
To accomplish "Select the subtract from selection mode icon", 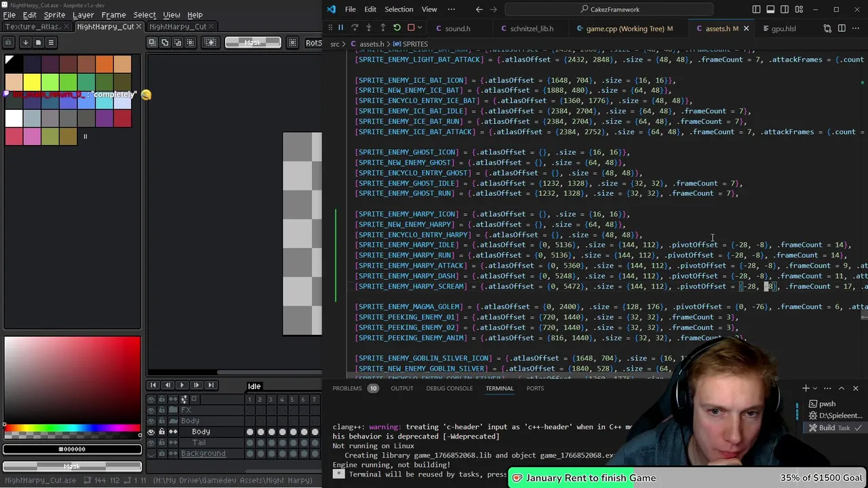I will [x=177, y=42].
